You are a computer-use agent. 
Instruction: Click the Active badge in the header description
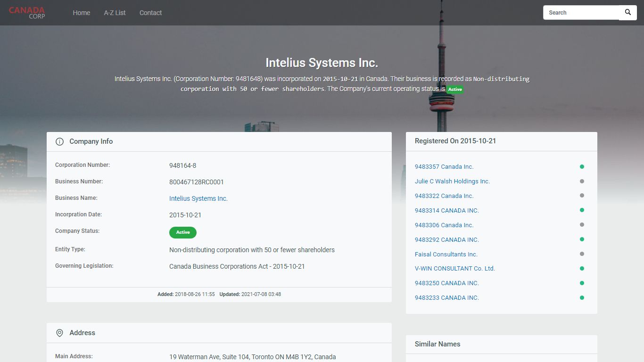455,89
